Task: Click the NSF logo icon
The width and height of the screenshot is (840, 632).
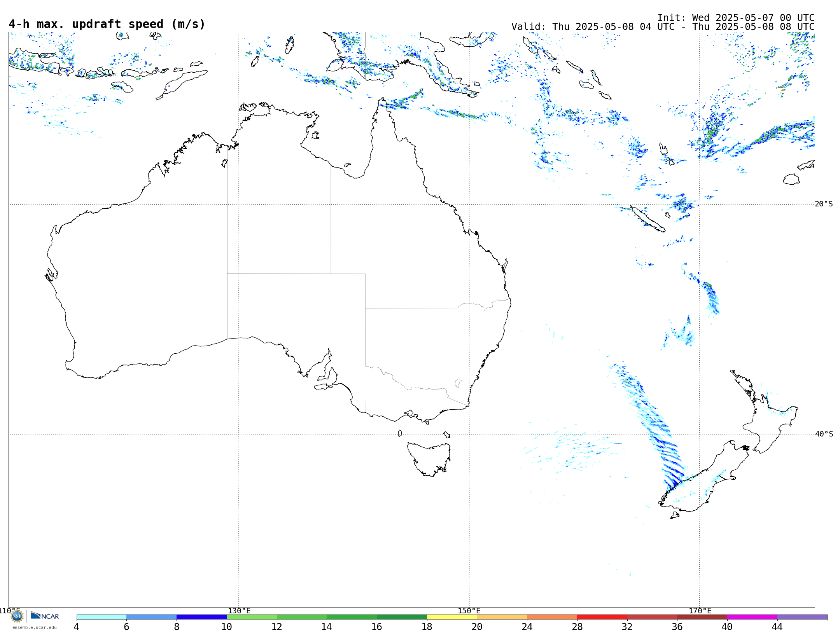Action: (17, 616)
